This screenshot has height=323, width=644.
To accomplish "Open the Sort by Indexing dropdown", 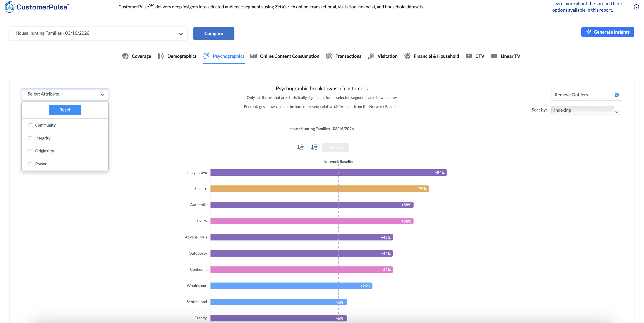I will tap(586, 110).
